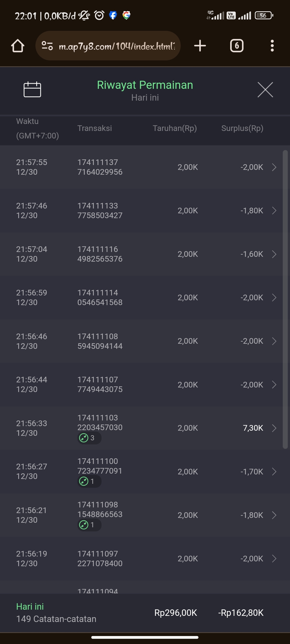
Task: Expand the 21:57:55 transaction details chevron
Action: (274, 167)
